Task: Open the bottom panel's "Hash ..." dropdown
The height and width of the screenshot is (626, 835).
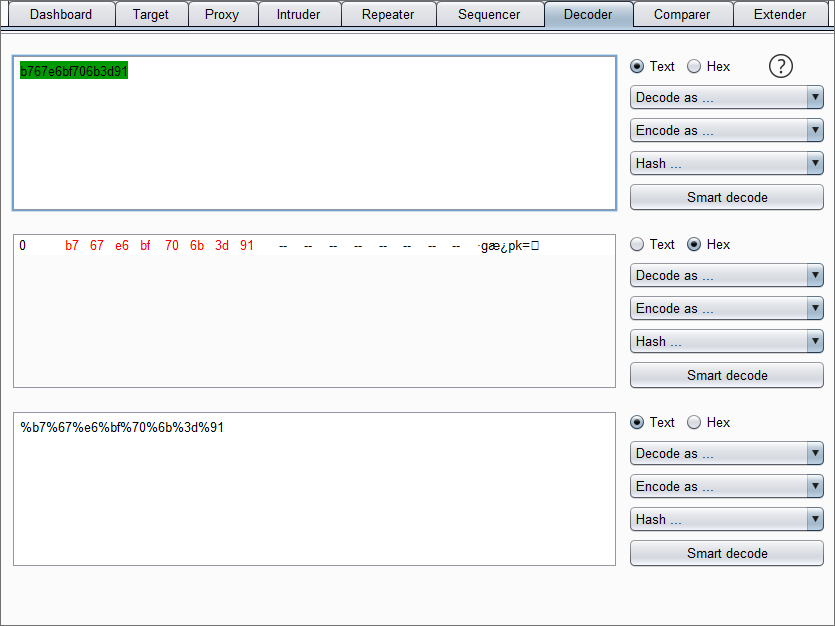Action: click(x=726, y=519)
